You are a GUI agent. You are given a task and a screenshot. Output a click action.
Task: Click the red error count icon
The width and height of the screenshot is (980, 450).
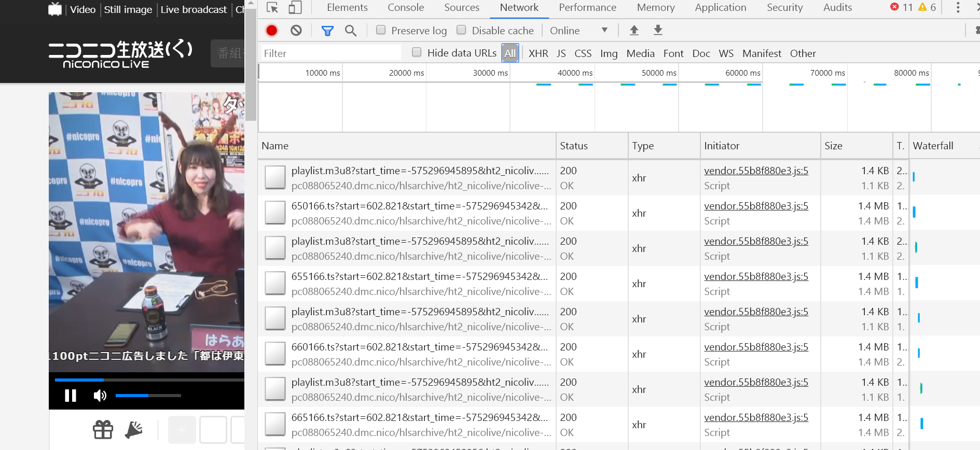(x=894, y=7)
